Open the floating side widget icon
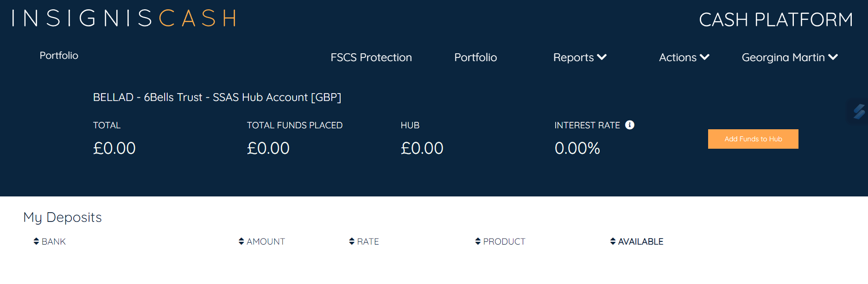The image size is (868, 284). tap(859, 111)
